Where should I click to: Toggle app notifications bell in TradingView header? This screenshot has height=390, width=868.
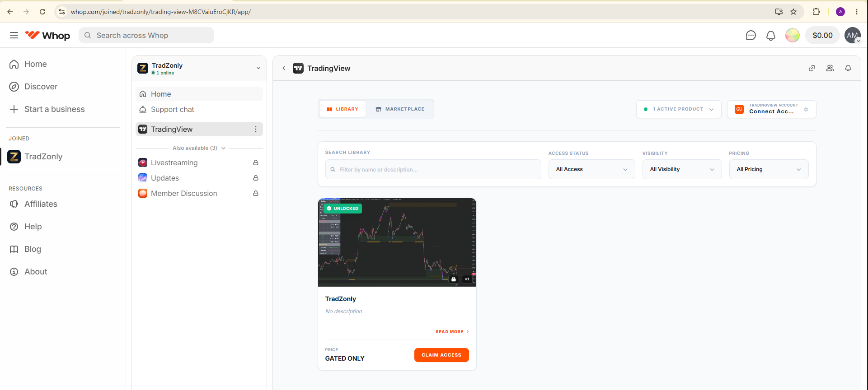tap(848, 68)
